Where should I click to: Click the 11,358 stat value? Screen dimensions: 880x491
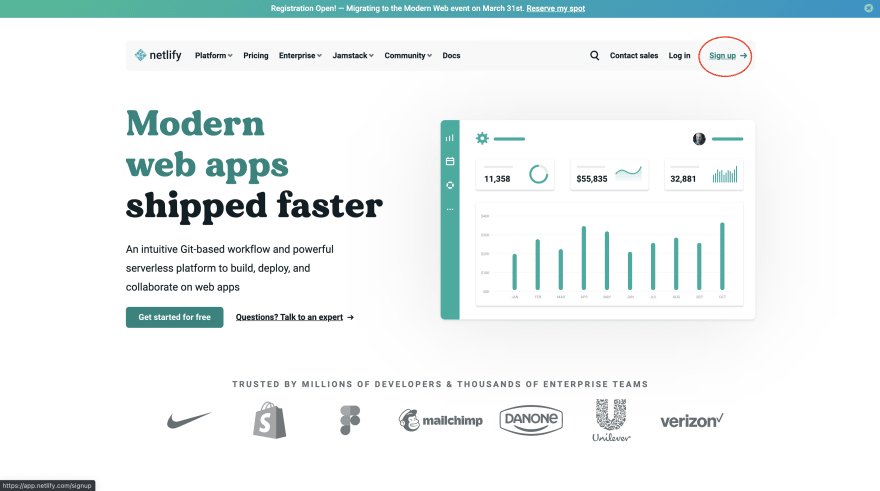point(497,179)
